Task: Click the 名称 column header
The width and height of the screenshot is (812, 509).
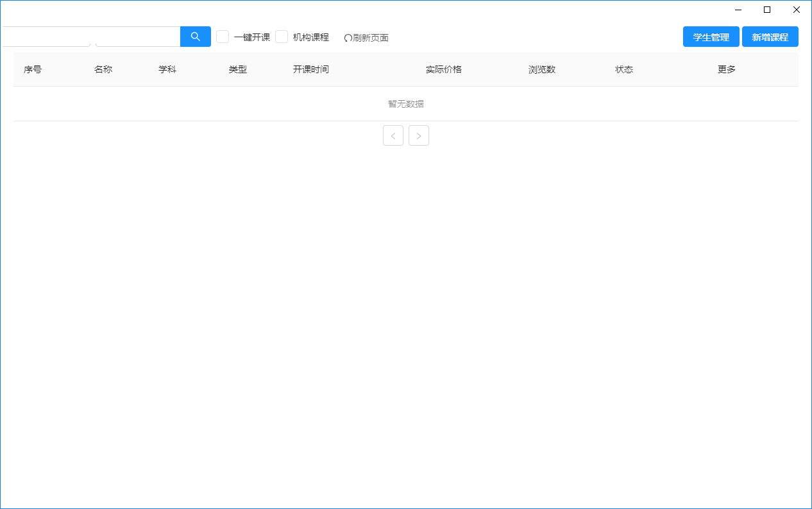Action: tap(103, 69)
